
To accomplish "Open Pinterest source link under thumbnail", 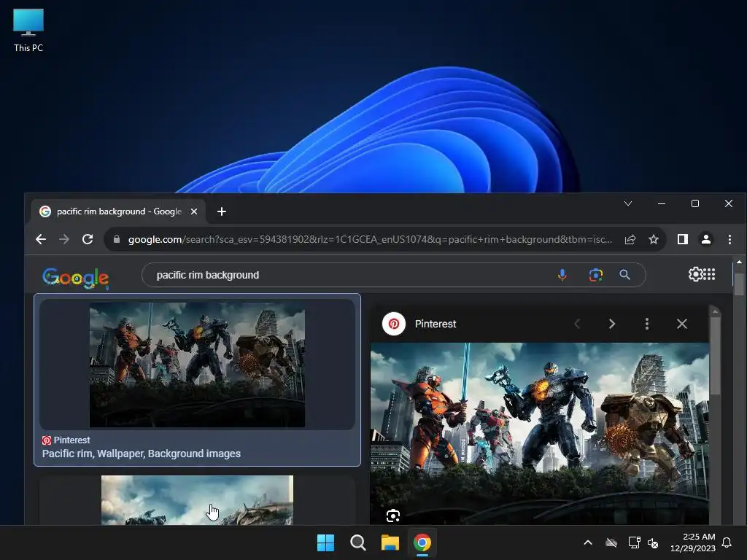I will pos(66,440).
